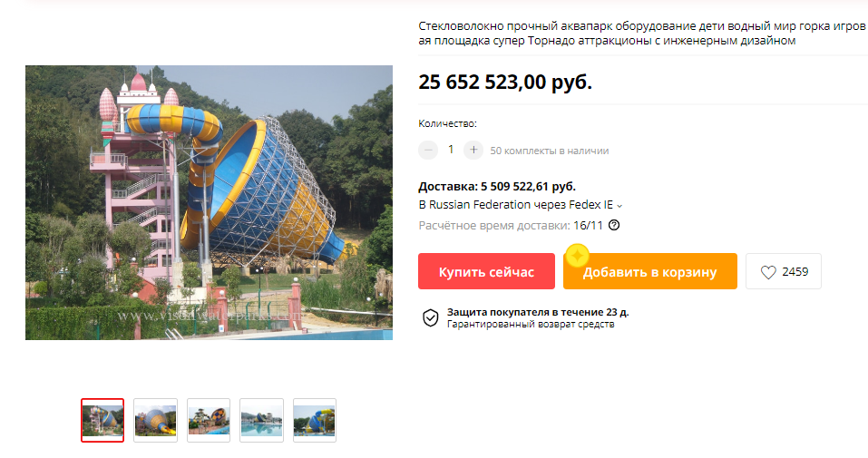This screenshot has width=868, height=458.
Task: Select the fifth slide thumbnail
Action: (315, 420)
